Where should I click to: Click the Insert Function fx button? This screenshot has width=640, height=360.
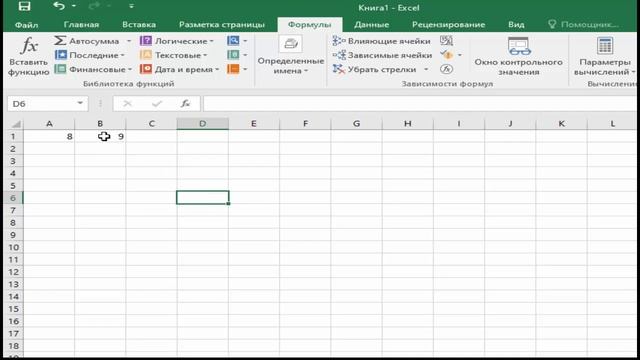coord(28,56)
